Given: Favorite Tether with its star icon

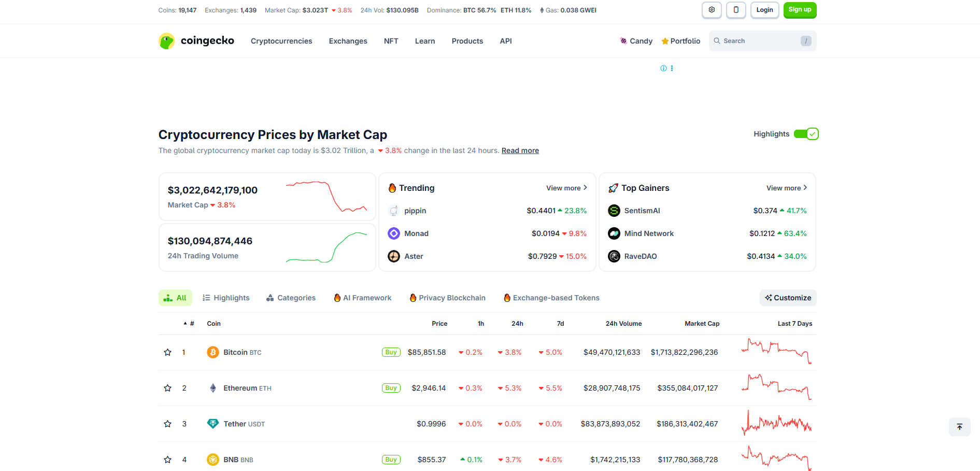Looking at the screenshot, I should (x=167, y=424).
